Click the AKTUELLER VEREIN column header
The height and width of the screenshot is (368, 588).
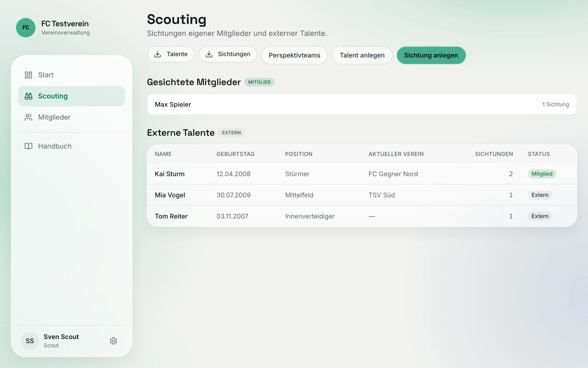[396, 154]
